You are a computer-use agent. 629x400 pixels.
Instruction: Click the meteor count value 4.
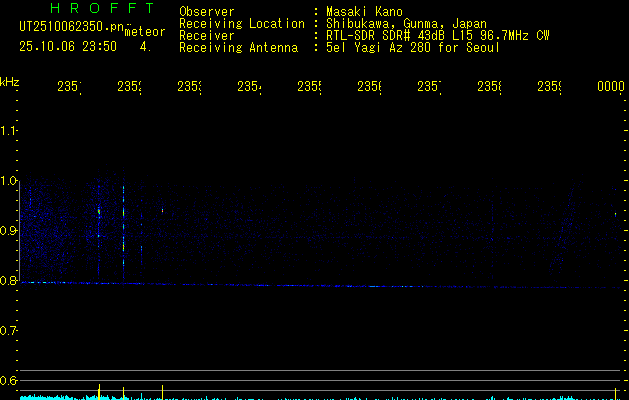(x=145, y=47)
